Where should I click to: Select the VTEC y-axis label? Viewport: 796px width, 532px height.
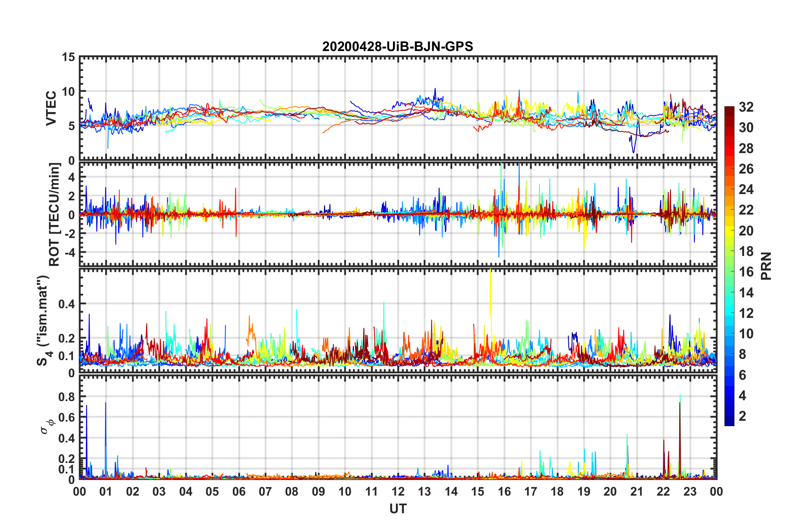tap(51, 108)
